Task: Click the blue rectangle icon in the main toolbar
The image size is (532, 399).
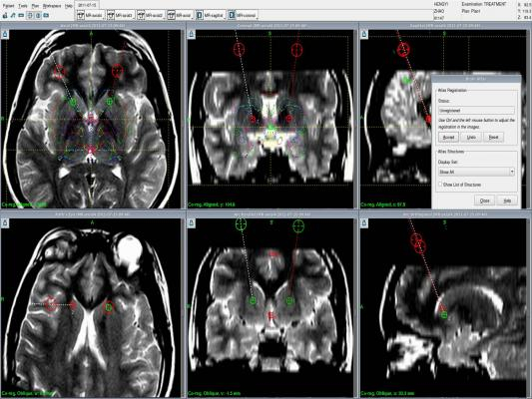Action: (x=21, y=15)
